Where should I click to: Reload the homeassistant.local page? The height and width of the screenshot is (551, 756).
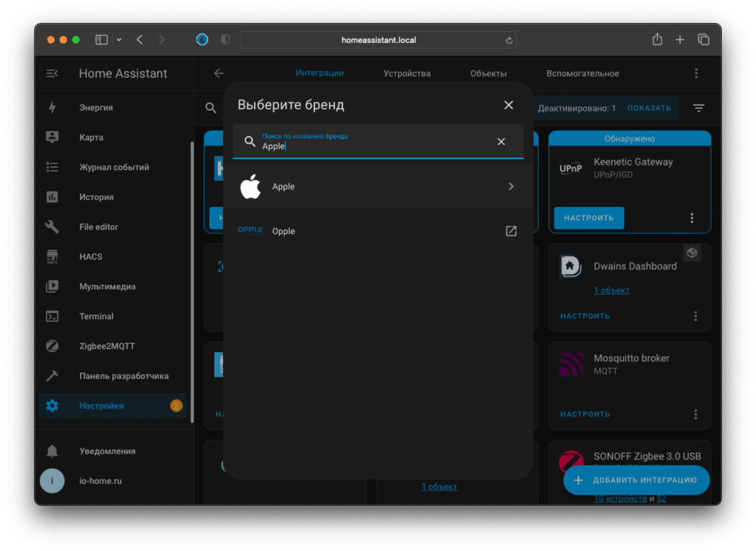509,40
